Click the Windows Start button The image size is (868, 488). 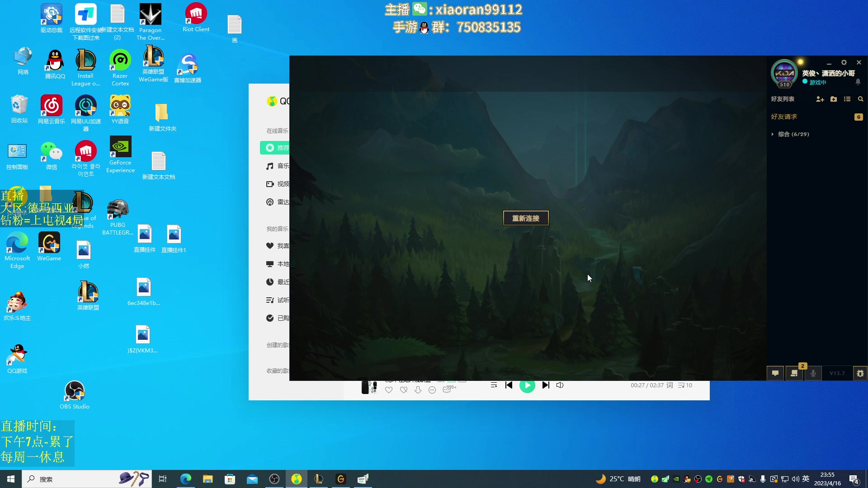point(11,479)
